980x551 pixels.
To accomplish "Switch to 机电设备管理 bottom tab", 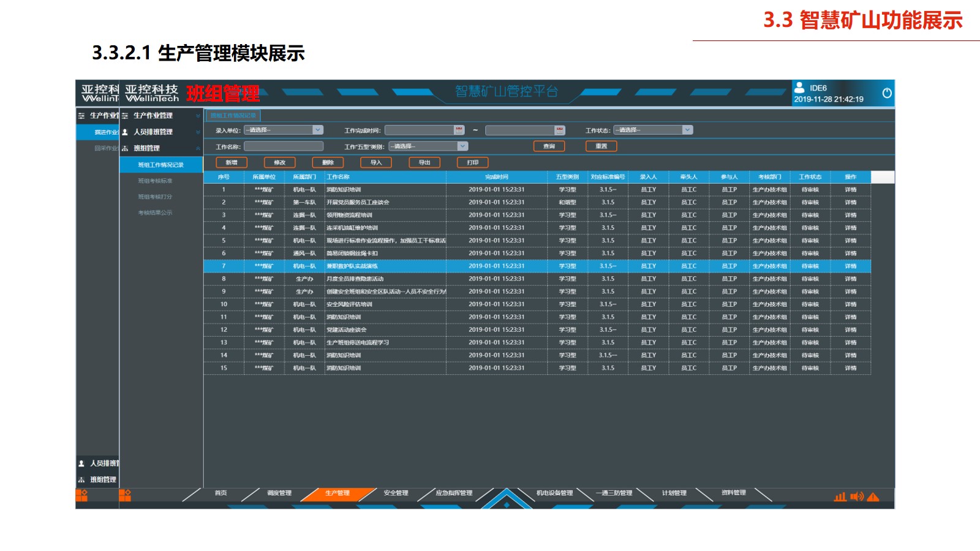I will 554,493.
